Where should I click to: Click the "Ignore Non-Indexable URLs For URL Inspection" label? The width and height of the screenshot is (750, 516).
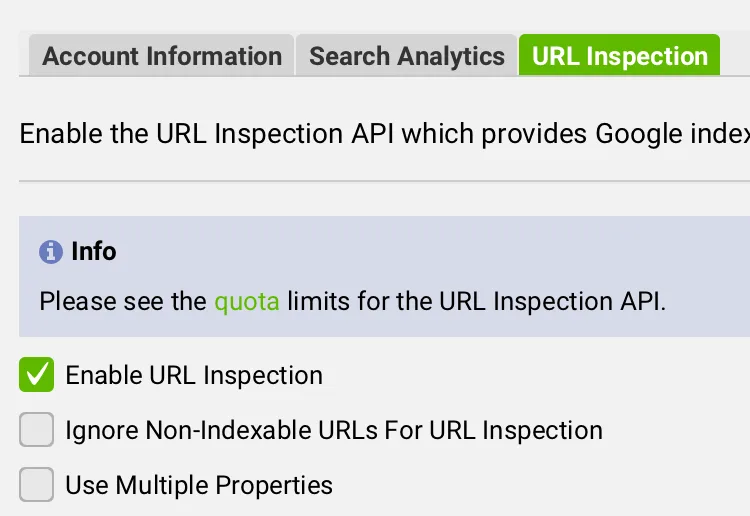point(334,430)
